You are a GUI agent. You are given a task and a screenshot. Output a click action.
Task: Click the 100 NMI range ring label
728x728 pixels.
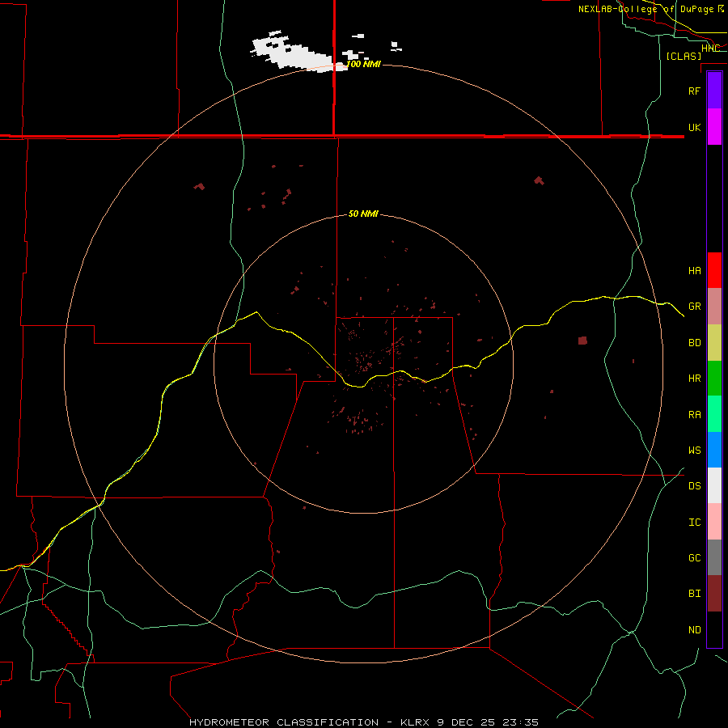363,64
